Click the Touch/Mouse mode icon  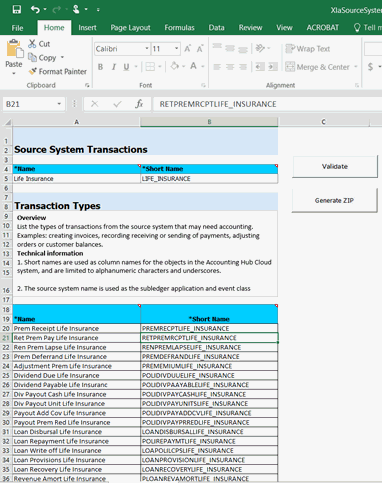(76, 9)
